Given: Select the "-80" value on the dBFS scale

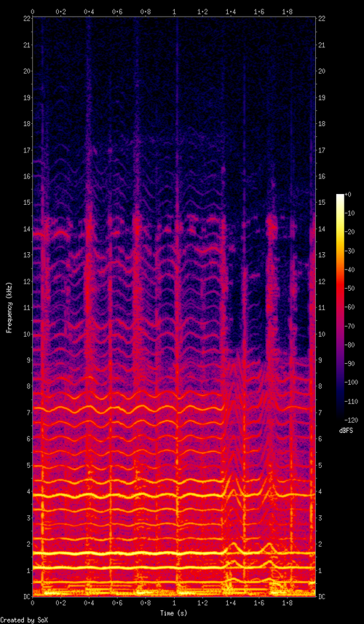Looking at the screenshot, I should [349, 345].
